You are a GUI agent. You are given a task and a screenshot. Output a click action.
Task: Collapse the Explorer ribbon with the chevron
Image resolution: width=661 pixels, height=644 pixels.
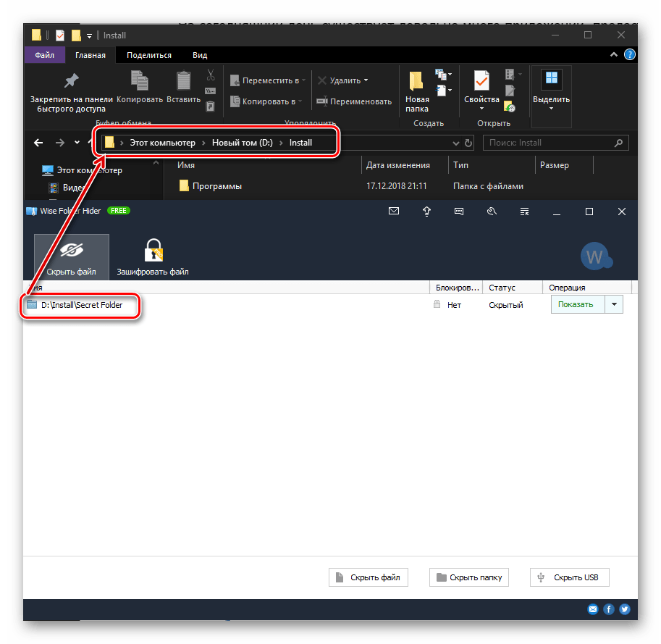pyautogui.click(x=614, y=54)
